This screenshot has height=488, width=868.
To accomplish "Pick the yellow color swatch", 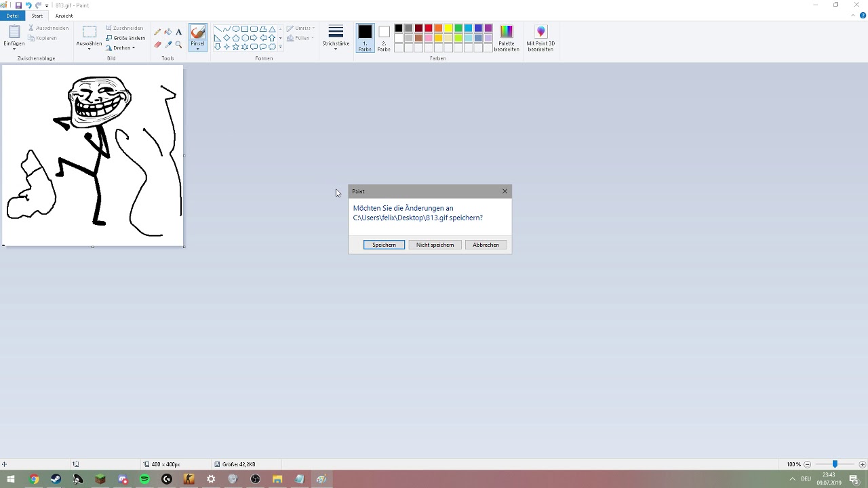I will coord(448,28).
